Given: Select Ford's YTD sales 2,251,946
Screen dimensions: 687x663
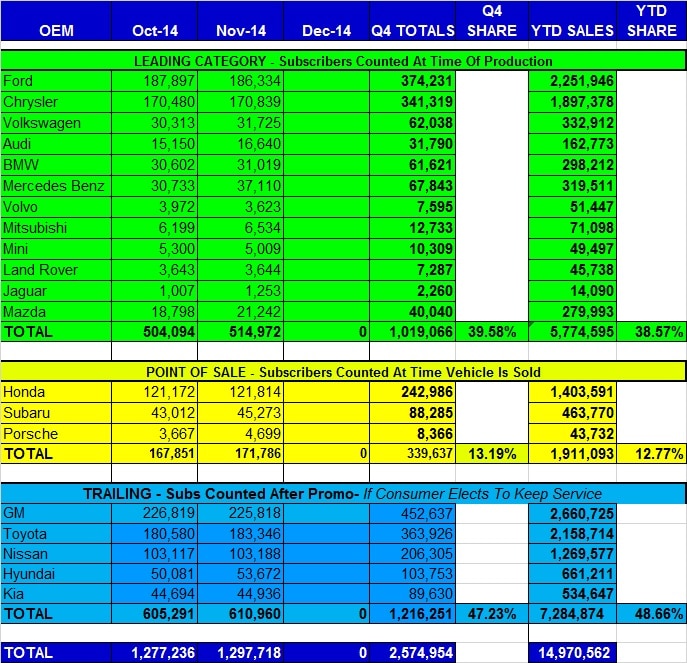Looking at the screenshot, I should (x=573, y=81).
